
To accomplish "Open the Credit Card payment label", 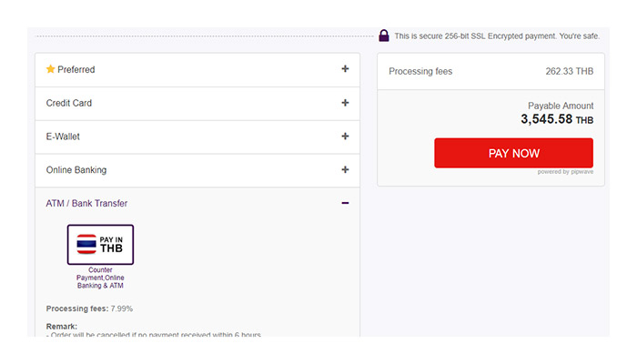I will click(69, 103).
